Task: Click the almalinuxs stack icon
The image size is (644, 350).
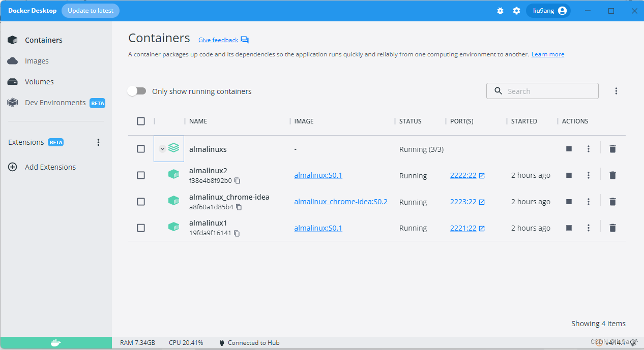Action: click(174, 148)
